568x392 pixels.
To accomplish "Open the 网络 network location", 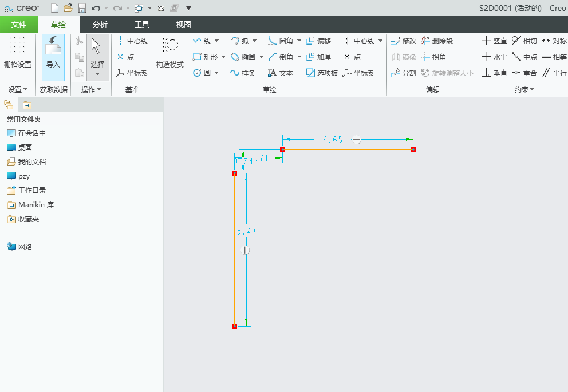I will (20, 247).
